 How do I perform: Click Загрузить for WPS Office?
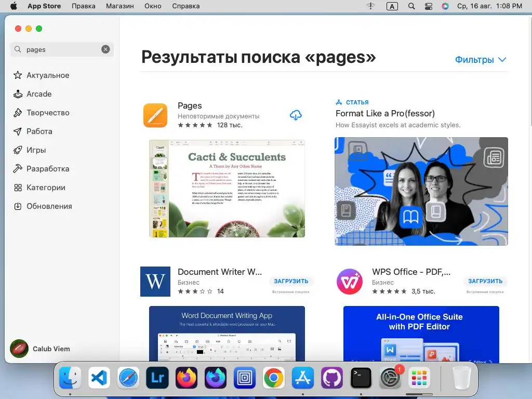pos(485,281)
